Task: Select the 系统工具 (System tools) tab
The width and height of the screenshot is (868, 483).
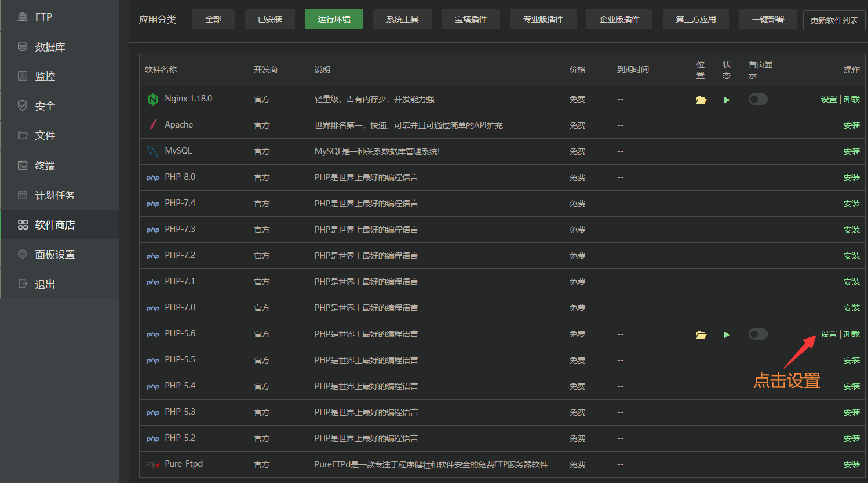Action: point(403,19)
